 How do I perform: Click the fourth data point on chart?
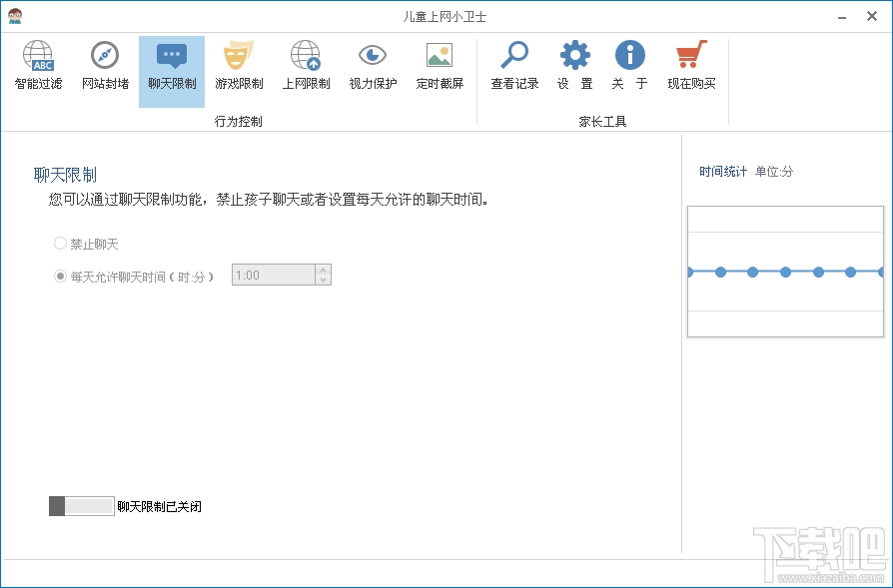pos(785,273)
